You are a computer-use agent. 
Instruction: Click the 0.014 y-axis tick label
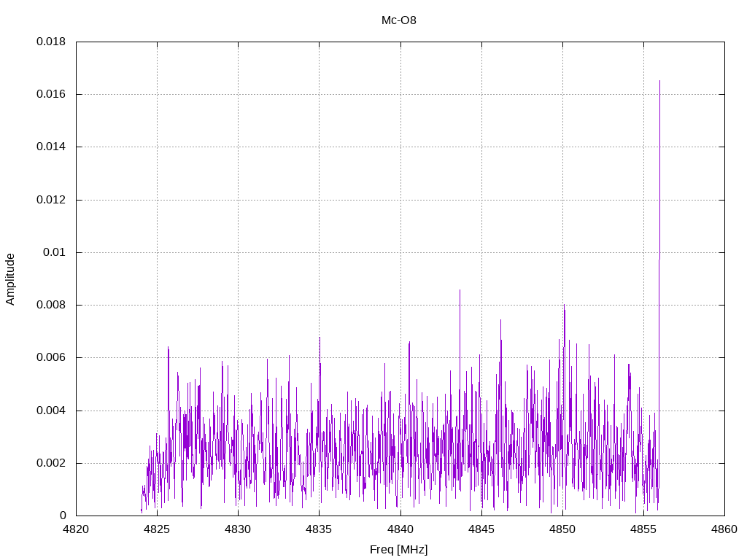coord(51,147)
